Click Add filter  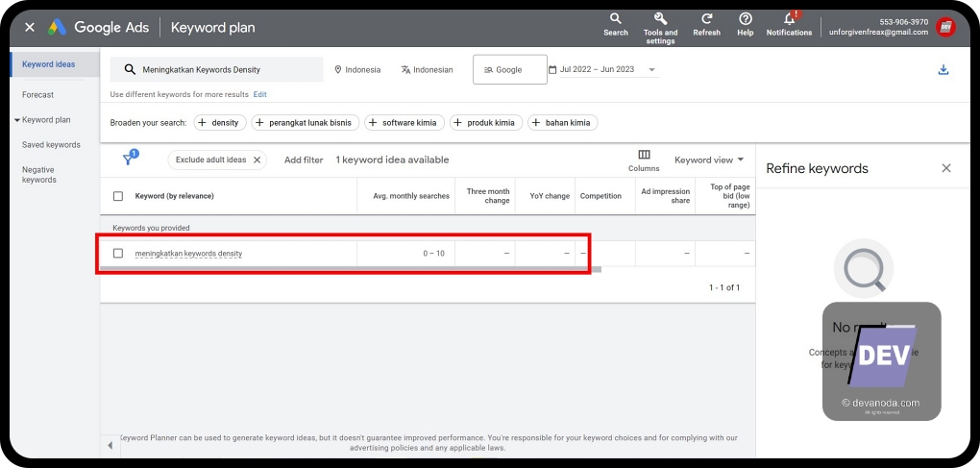[x=304, y=160]
